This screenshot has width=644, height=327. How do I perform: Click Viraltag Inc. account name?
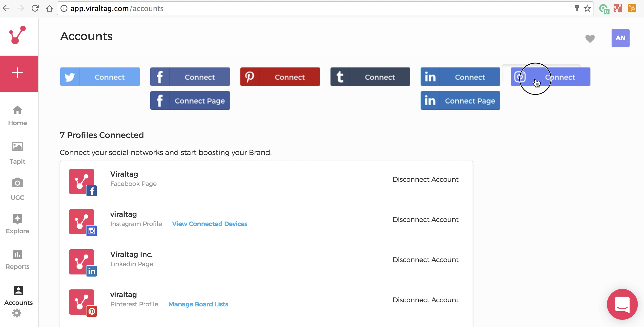pos(131,254)
